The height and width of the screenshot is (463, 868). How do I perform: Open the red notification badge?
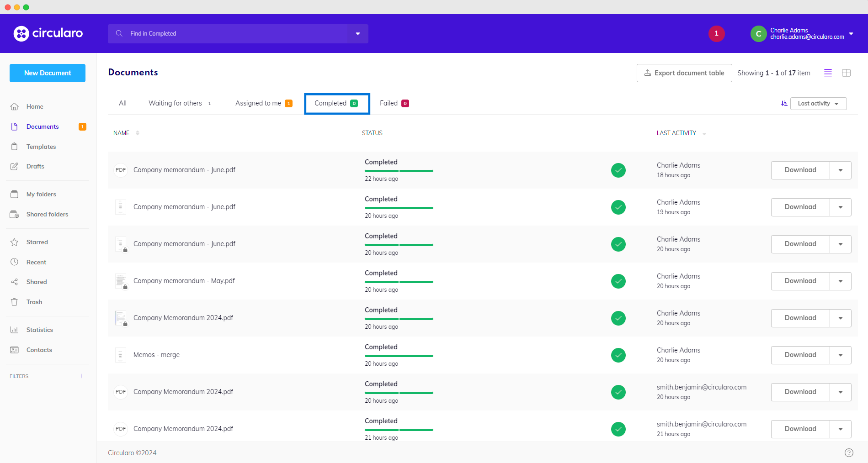tap(716, 33)
